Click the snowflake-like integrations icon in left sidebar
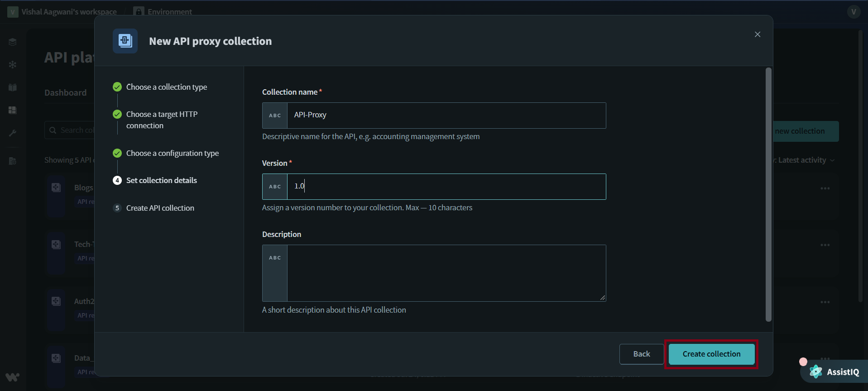The width and height of the screenshot is (868, 391). (x=13, y=65)
